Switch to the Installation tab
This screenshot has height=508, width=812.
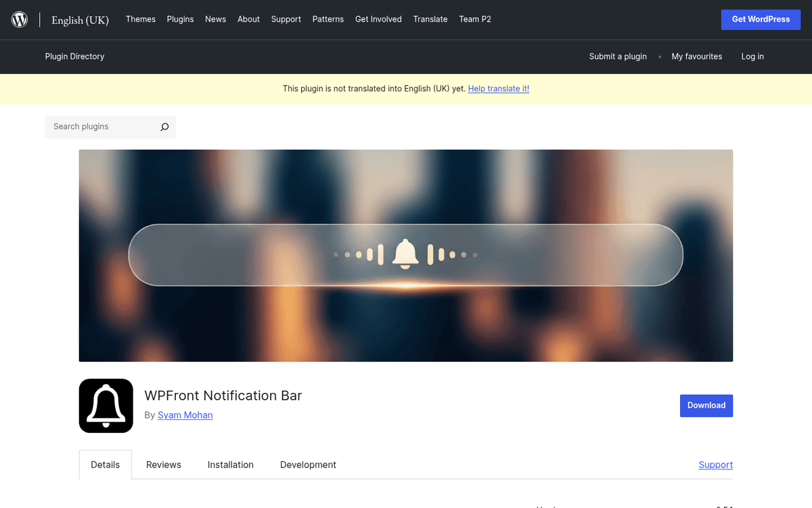230,465
